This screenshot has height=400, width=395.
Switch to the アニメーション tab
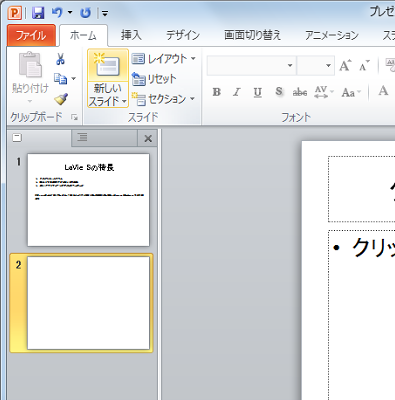[332, 35]
